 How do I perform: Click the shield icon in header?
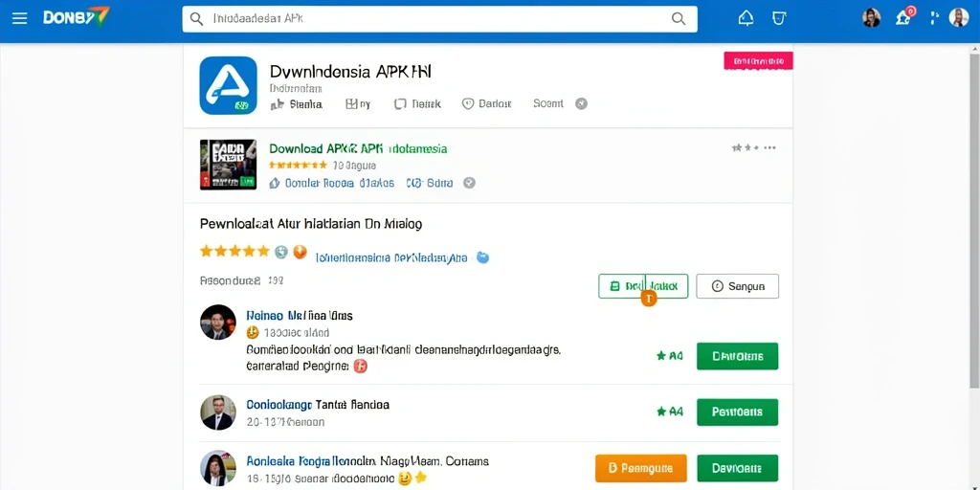pyautogui.click(x=778, y=18)
